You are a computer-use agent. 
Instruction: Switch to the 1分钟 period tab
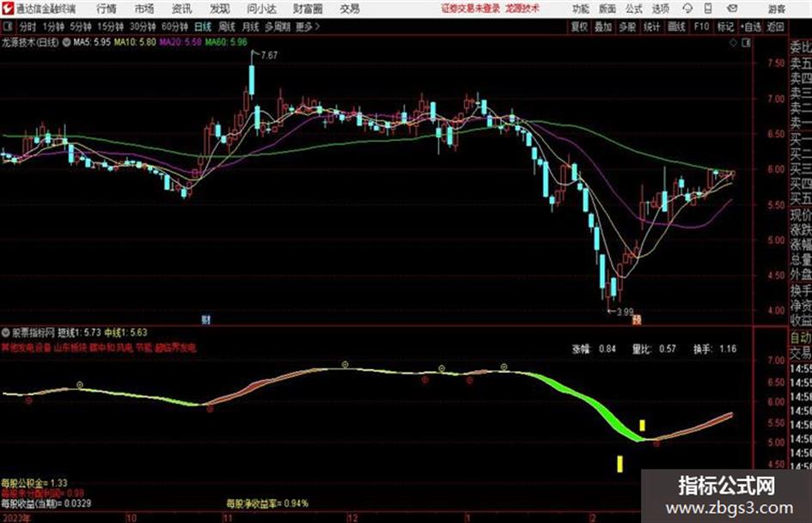pyautogui.click(x=53, y=27)
